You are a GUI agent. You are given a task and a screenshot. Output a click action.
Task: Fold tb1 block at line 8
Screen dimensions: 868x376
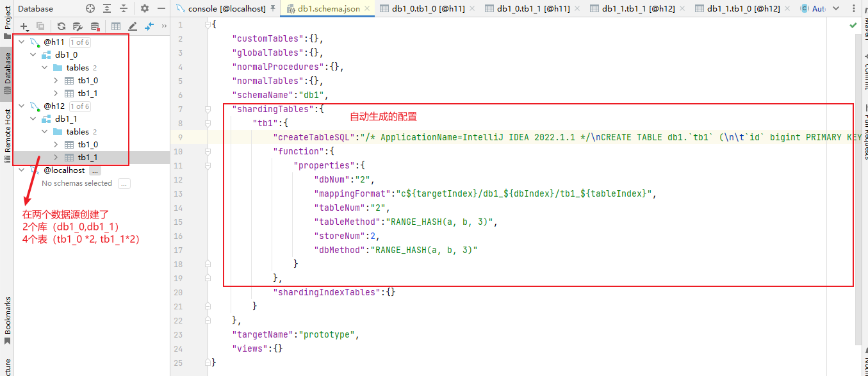click(208, 123)
